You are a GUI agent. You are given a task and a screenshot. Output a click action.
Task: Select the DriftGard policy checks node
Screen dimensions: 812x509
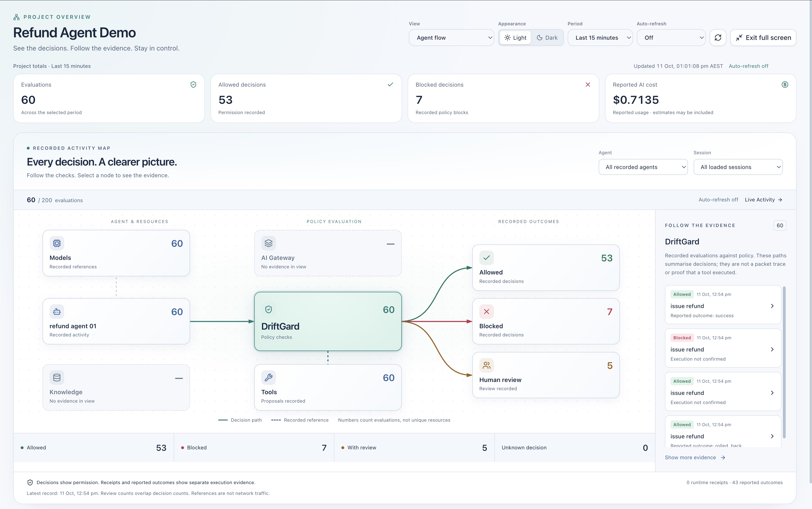(328, 321)
